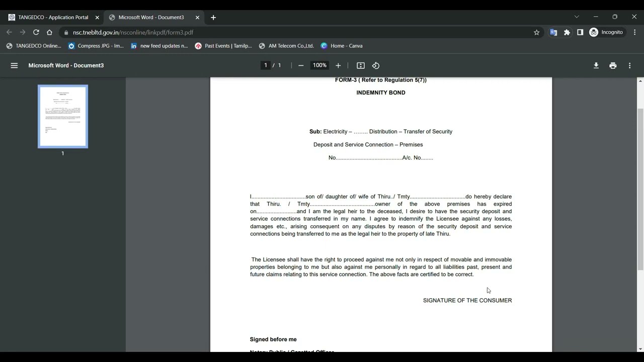This screenshot has width=644, height=362.
Task: Open the Incognito profile indicator
Action: click(607, 32)
